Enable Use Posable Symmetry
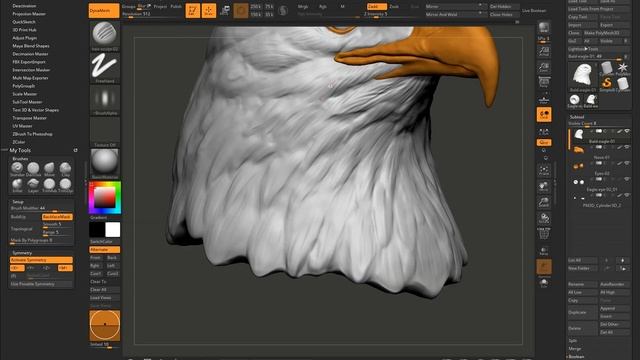This screenshot has height=360, width=640. click(41, 284)
